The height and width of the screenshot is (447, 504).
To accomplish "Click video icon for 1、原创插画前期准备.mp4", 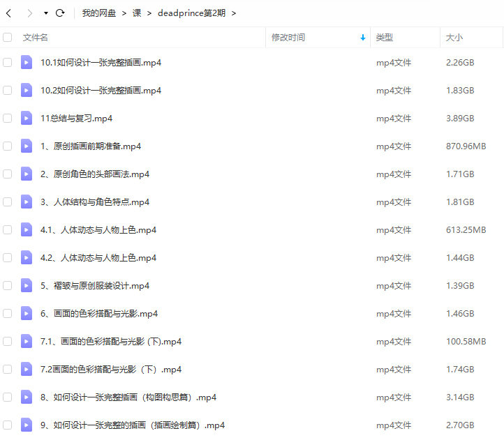I will click(27, 146).
